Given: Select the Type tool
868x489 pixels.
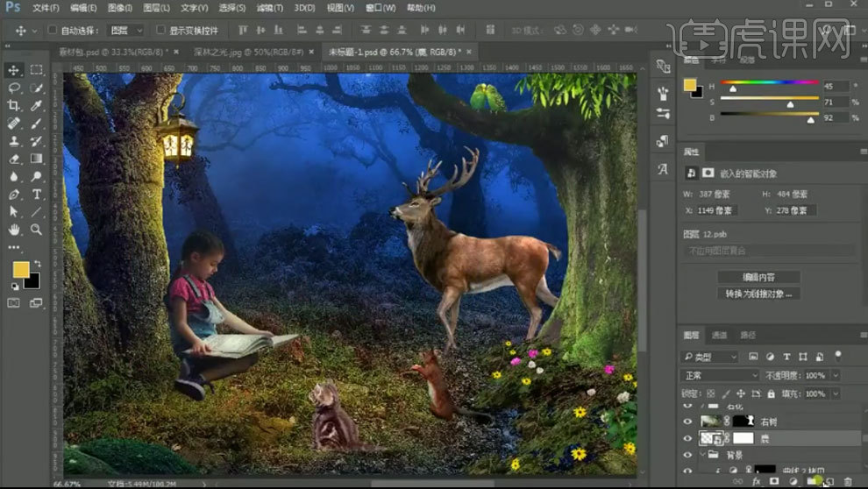Looking at the screenshot, I should [37, 195].
